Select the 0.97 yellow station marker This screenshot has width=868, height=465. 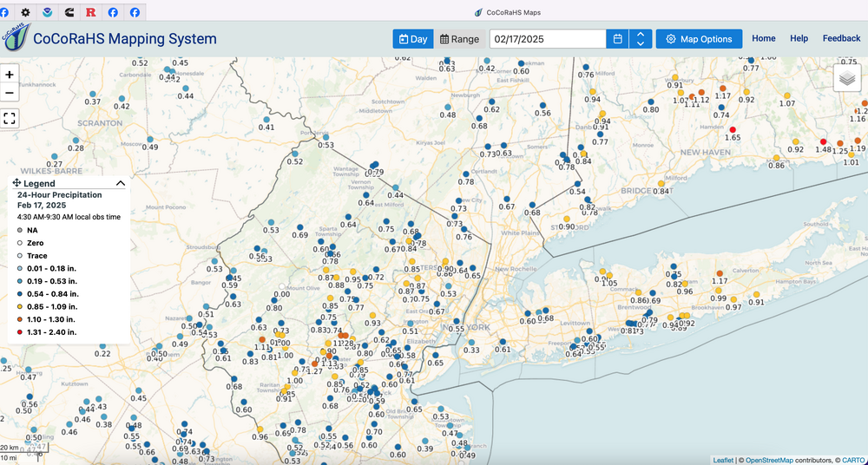pos(733,299)
